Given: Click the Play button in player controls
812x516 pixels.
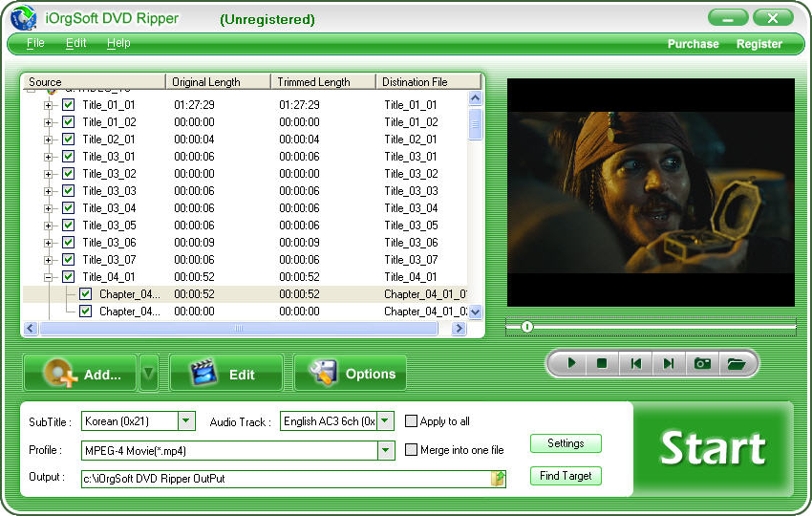Looking at the screenshot, I should [x=571, y=363].
